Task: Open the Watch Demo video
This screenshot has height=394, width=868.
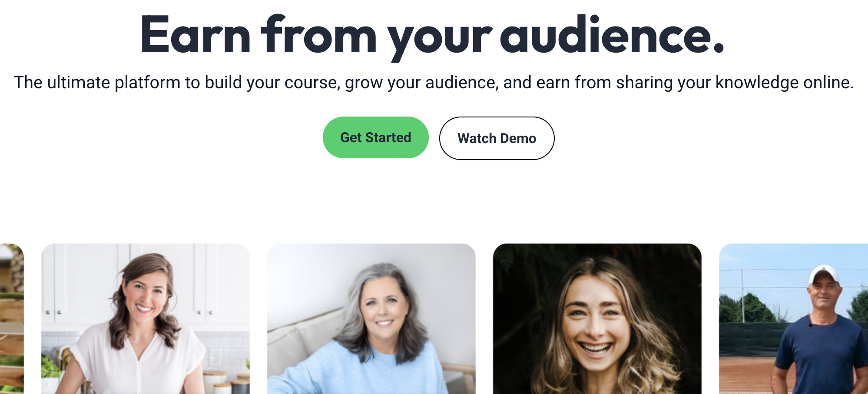Action: click(x=497, y=138)
